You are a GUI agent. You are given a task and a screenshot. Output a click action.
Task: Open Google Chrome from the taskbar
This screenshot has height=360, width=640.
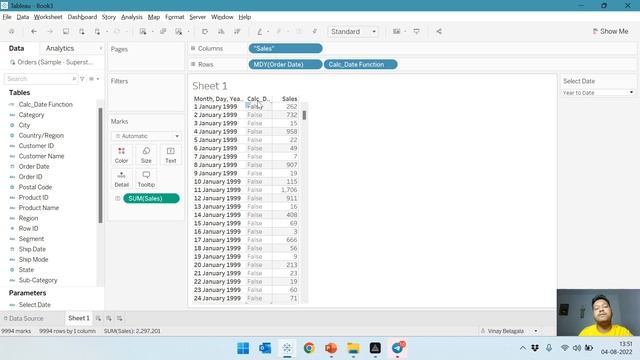pos(309,348)
